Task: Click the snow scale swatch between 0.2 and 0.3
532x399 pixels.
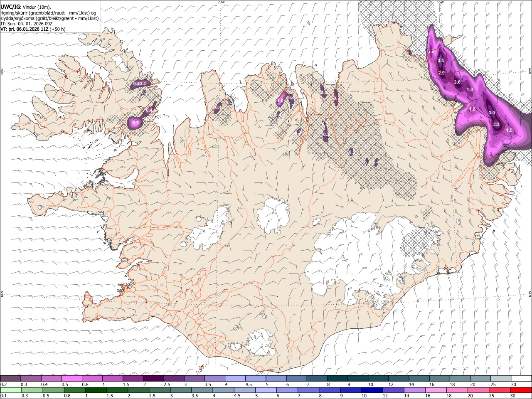Action: coord(10,378)
